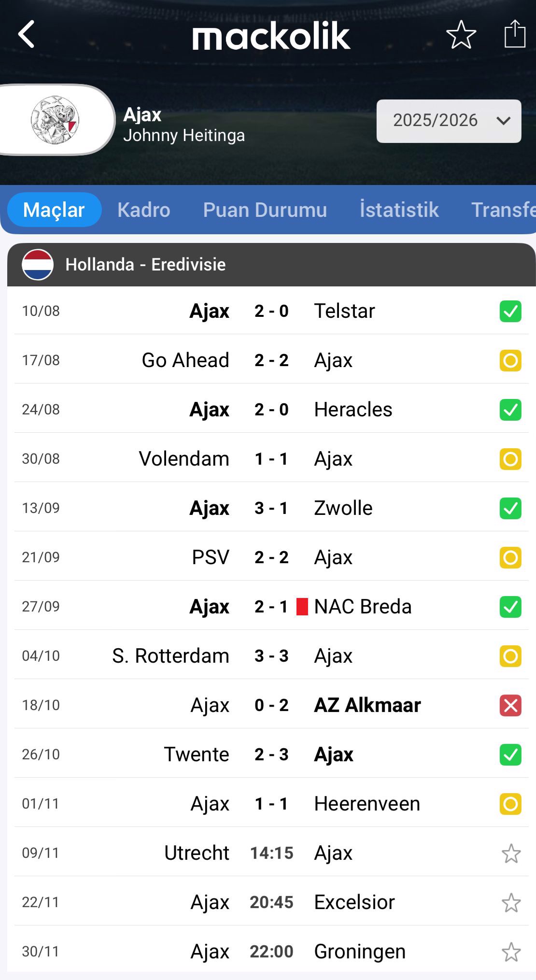The height and width of the screenshot is (980, 536).
Task: Tap the green win icon for Ajax–Telstar
Action: 510,311
